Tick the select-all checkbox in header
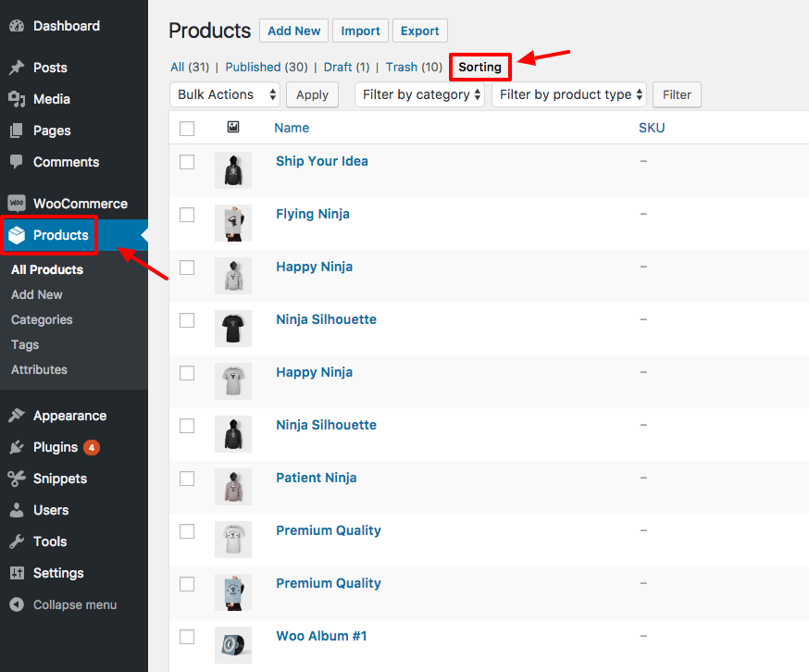Screen dimensions: 809x672 [187, 129]
